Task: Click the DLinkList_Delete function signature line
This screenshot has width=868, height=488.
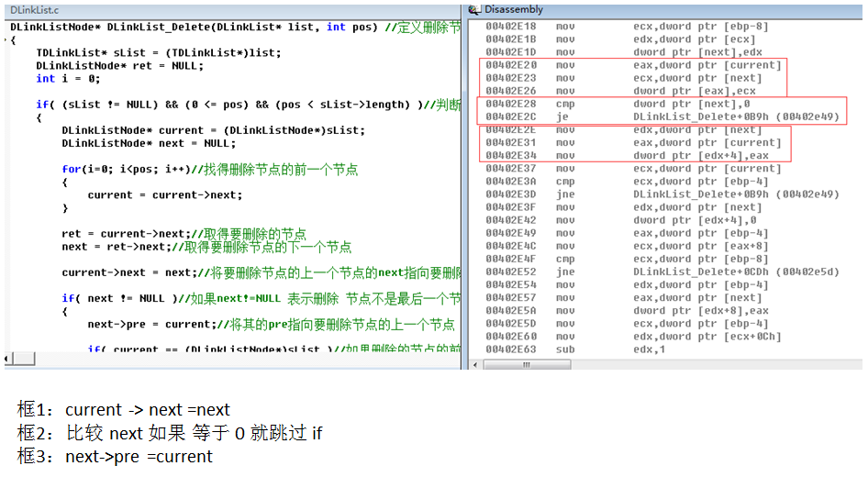Action: pos(235,27)
